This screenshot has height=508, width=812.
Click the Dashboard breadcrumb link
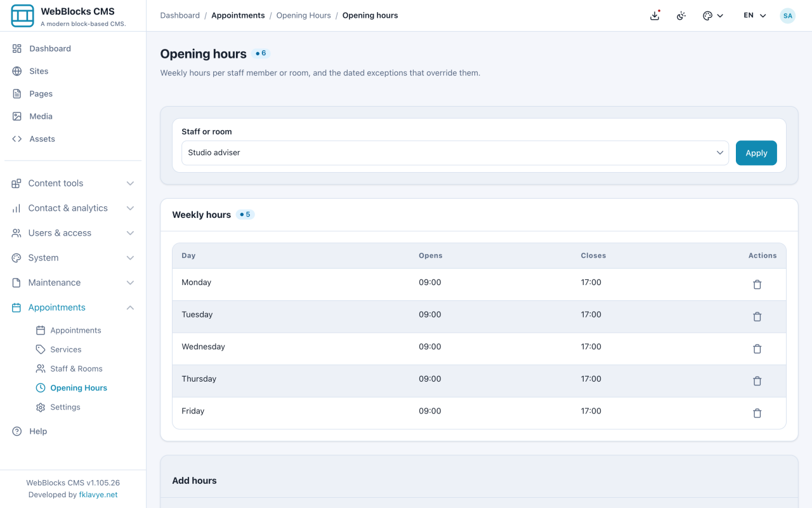tap(180, 15)
